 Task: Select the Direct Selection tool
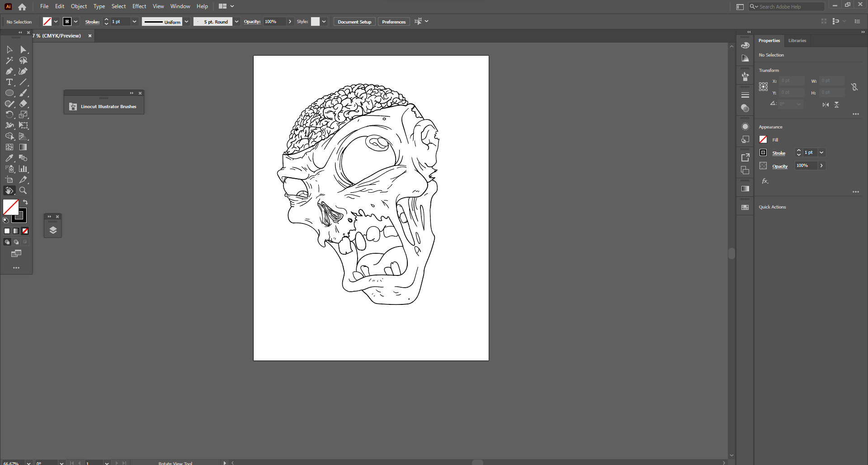coord(23,49)
